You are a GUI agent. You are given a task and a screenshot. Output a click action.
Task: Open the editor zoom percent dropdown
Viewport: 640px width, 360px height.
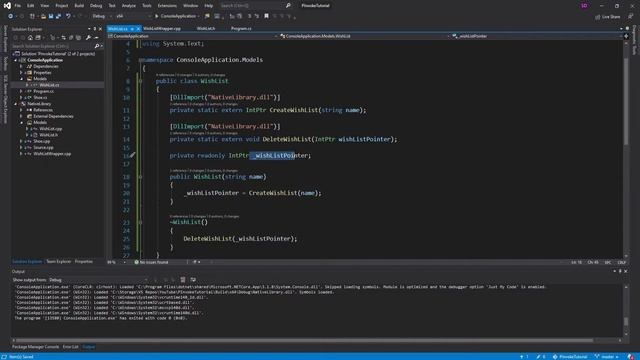pos(116,262)
